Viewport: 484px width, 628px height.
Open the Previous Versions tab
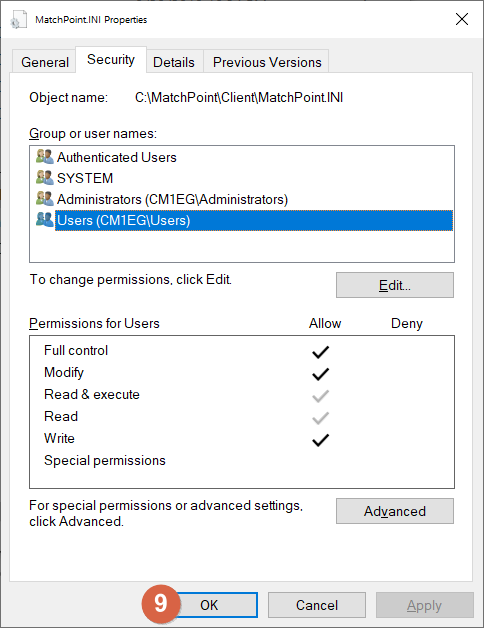click(x=267, y=62)
